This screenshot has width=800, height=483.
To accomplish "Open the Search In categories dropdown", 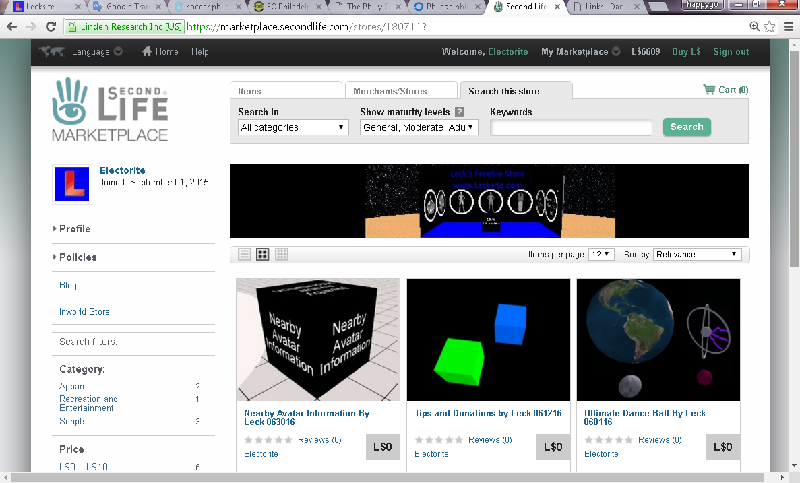I will point(293,127).
